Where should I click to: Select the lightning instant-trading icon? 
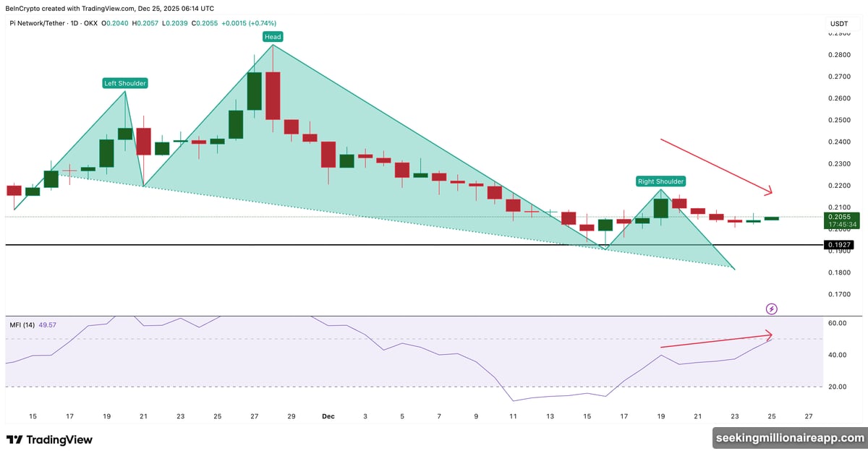(771, 309)
